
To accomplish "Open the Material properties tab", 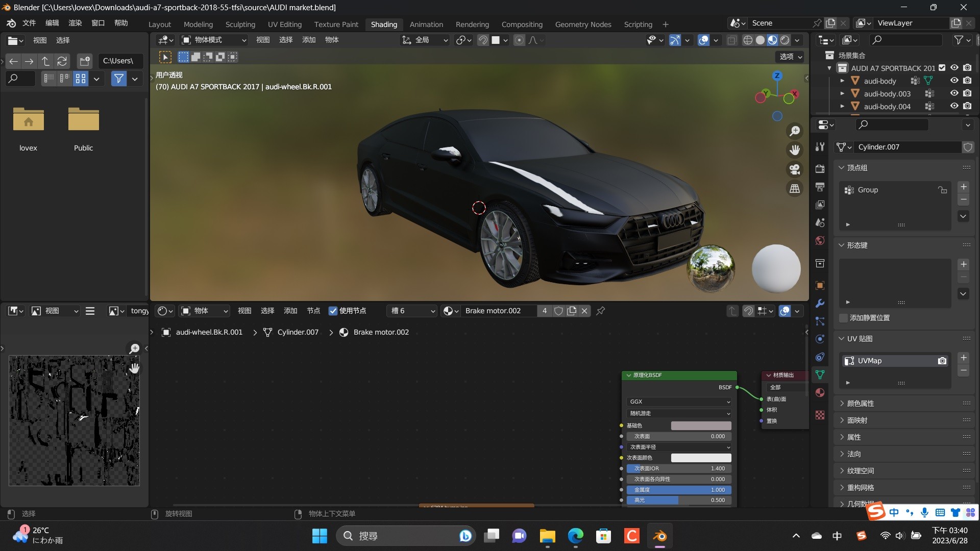I will click(820, 392).
